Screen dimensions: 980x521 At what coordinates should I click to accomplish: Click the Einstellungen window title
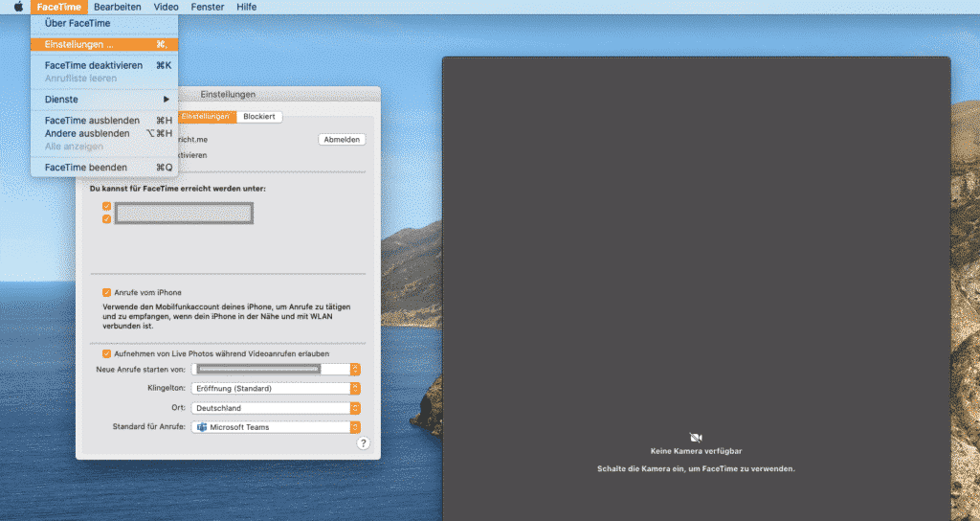coord(228,95)
